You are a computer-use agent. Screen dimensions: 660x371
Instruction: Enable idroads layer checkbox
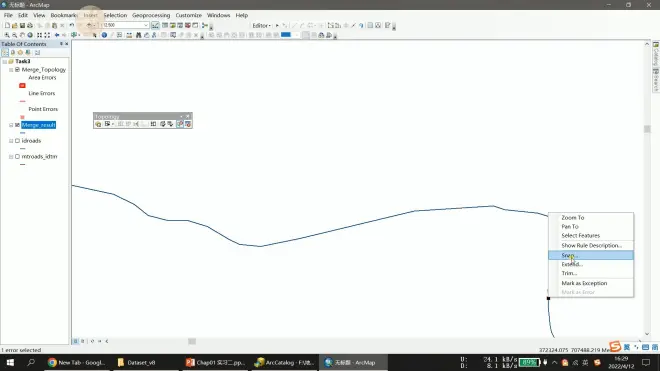pyautogui.click(x=17, y=141)
